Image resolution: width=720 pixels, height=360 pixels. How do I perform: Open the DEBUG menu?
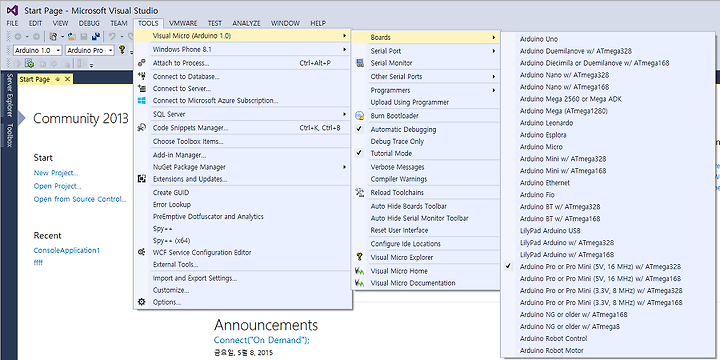coord(89,23)
